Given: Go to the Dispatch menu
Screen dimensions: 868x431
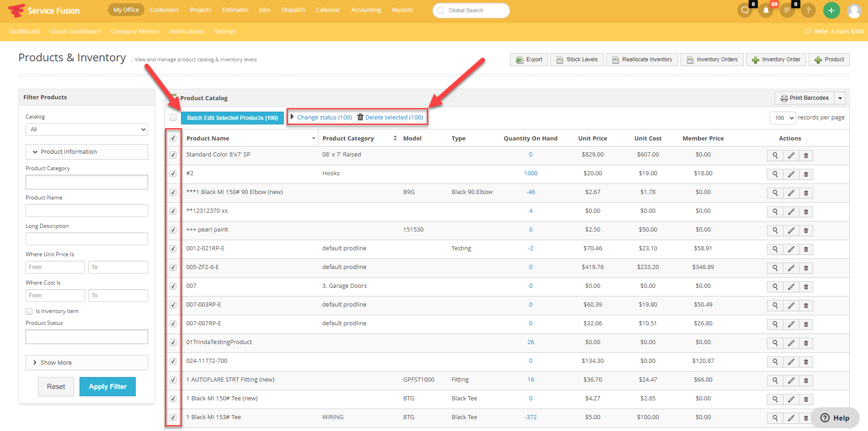Looking at the screenshot, I should click(x=293, y=10).
